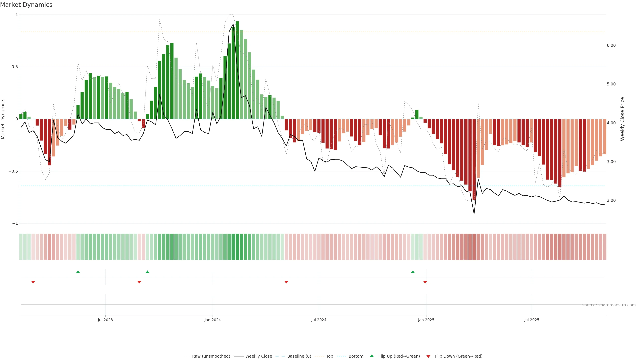The image size is (644, 362).
Task: Click the leftmost red flip-down triangle marker
Action: click(33, 282)
